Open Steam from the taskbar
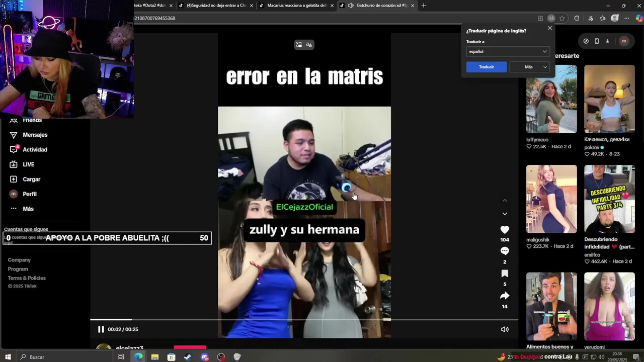 click(x=188, y=357)
